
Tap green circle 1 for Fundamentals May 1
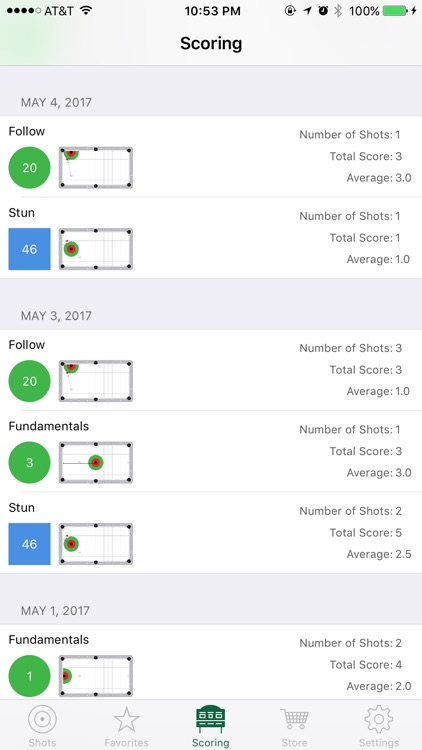pos(29,676)
